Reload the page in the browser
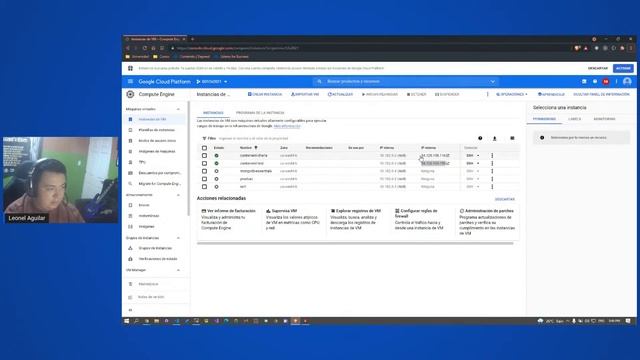 tap(144, 48)
